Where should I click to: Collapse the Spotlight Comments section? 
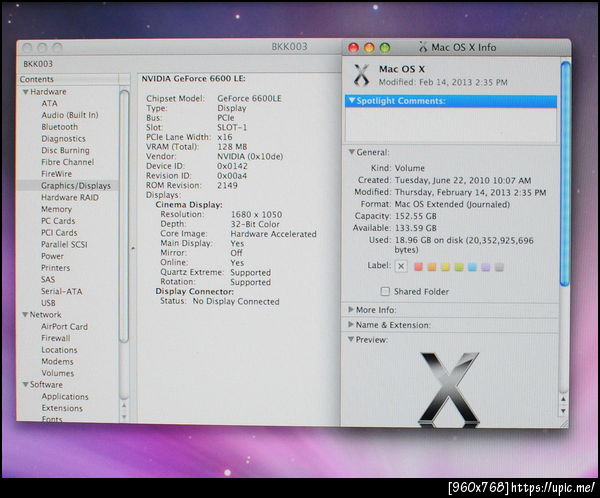(x=352, y=100)
